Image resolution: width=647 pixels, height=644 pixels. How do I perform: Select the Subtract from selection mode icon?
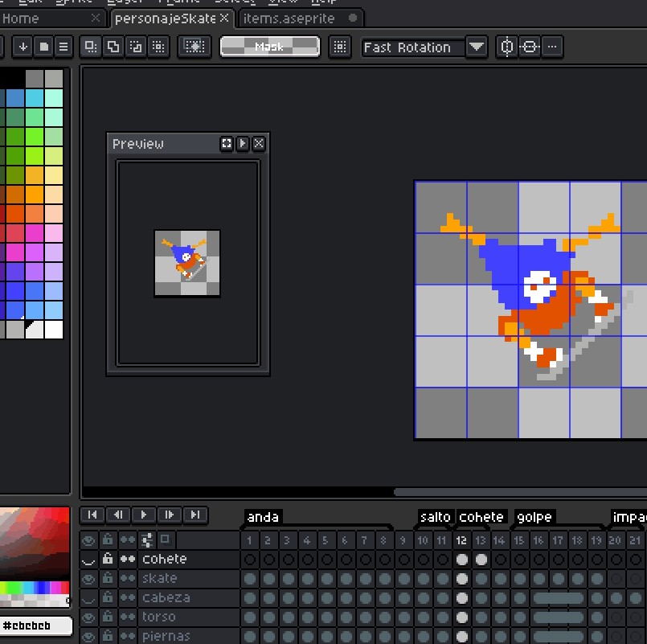(136, 47)
